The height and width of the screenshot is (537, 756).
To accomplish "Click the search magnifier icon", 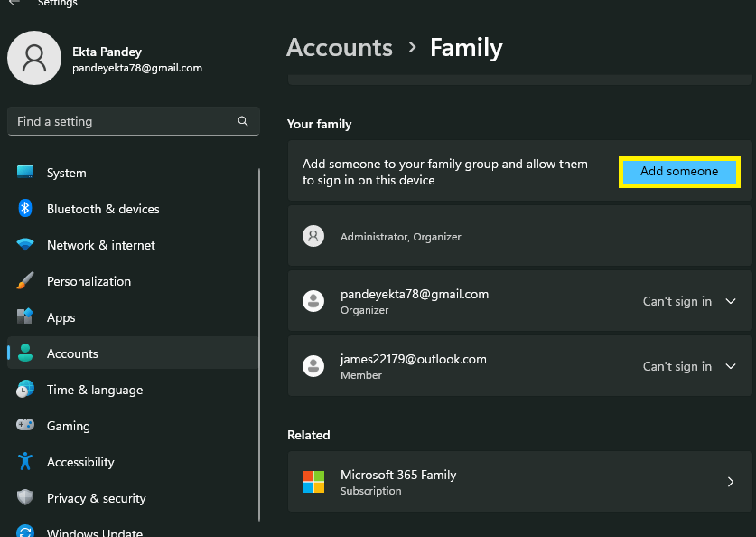I will [243, 121].
